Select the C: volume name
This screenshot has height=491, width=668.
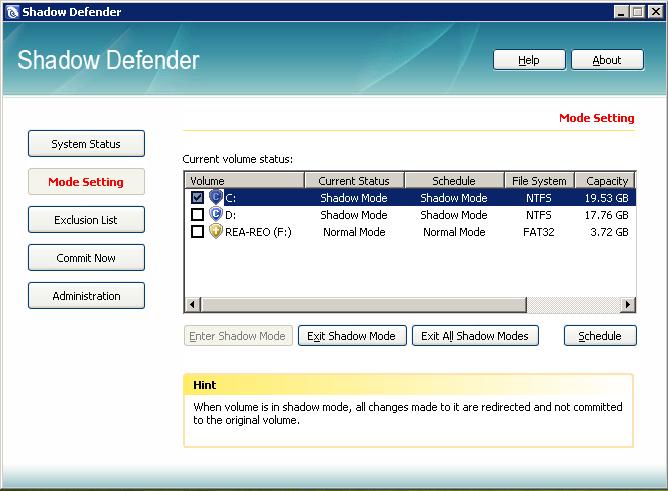[x=230, y=198]
